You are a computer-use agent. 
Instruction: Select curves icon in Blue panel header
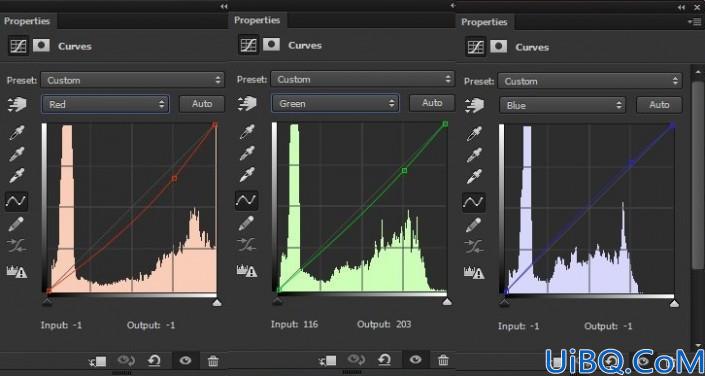(475, 47)
